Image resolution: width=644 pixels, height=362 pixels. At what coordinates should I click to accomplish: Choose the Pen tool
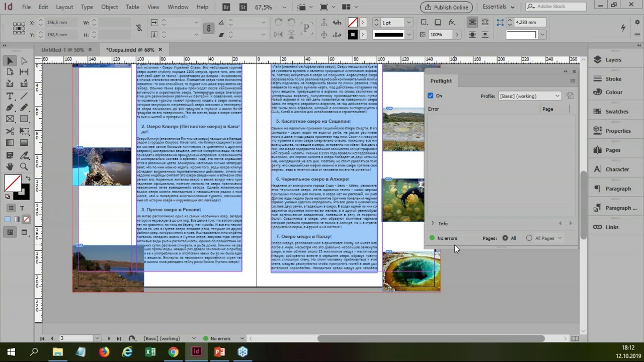[10, 108]
